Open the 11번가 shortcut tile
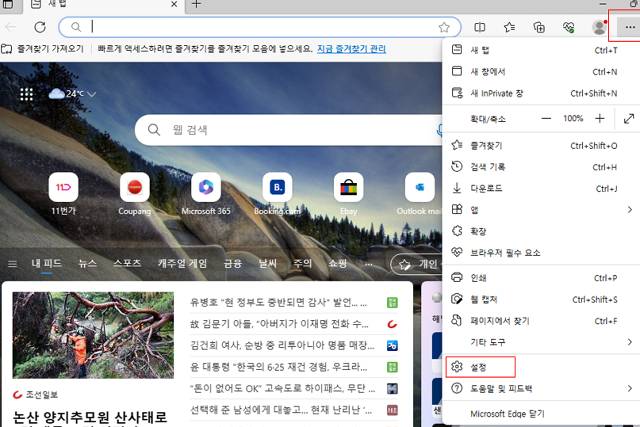Image resolution: width=640 pixels, height=427 pixels. click(64, 187)
